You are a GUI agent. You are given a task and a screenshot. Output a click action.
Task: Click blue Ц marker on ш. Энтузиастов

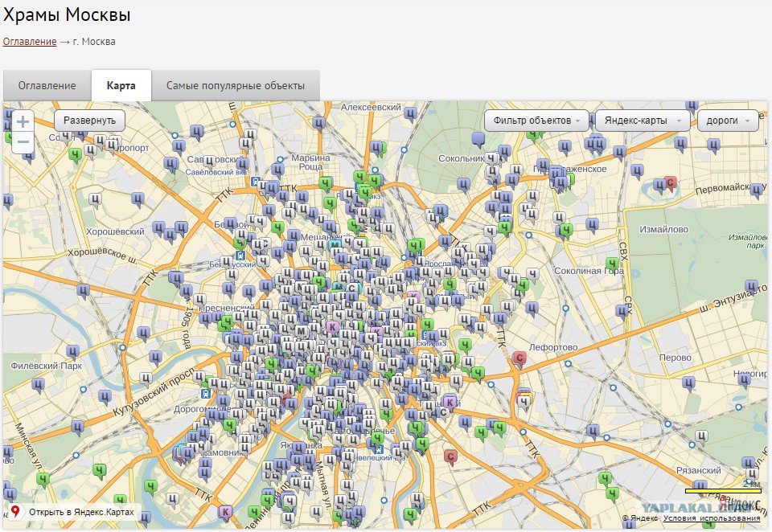751,287
